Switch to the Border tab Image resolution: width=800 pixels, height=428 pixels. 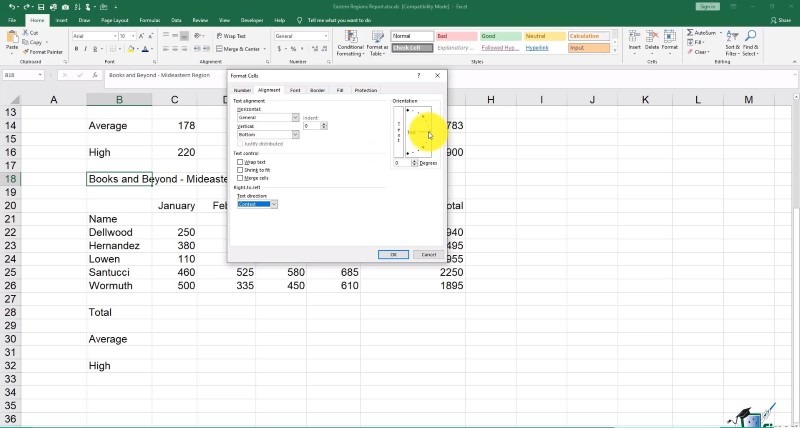[x=317, y=90]
